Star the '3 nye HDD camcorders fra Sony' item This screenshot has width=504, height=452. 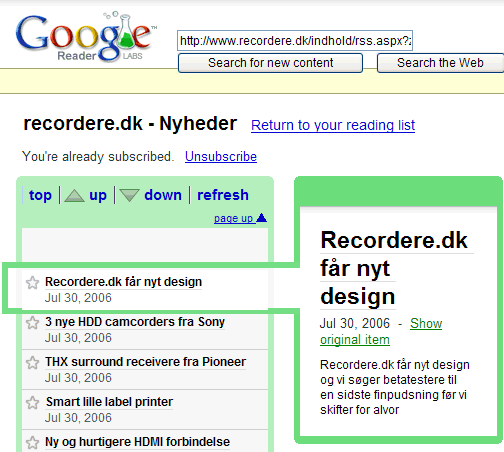point(32,323)
